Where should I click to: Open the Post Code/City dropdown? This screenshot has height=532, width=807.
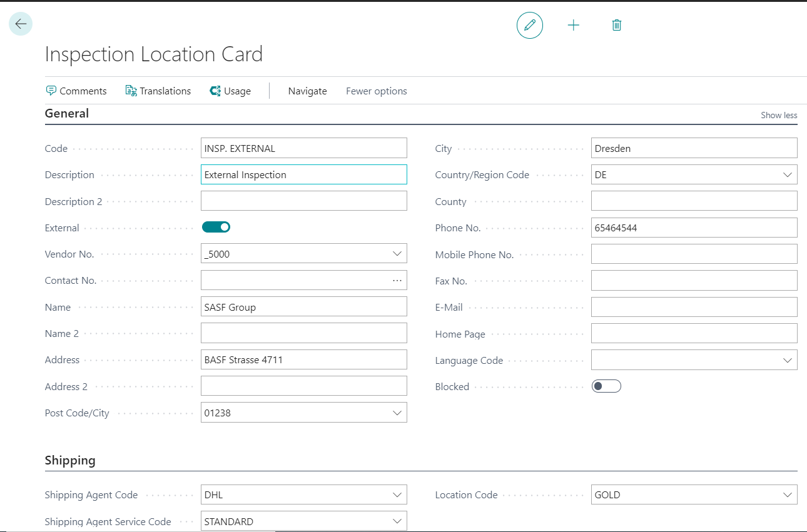point(397,413)
